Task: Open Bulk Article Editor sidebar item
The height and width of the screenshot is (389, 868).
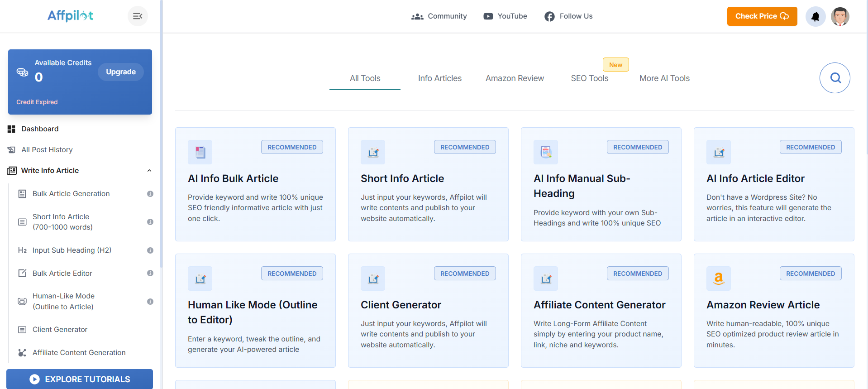Action: tap(62, 274)
